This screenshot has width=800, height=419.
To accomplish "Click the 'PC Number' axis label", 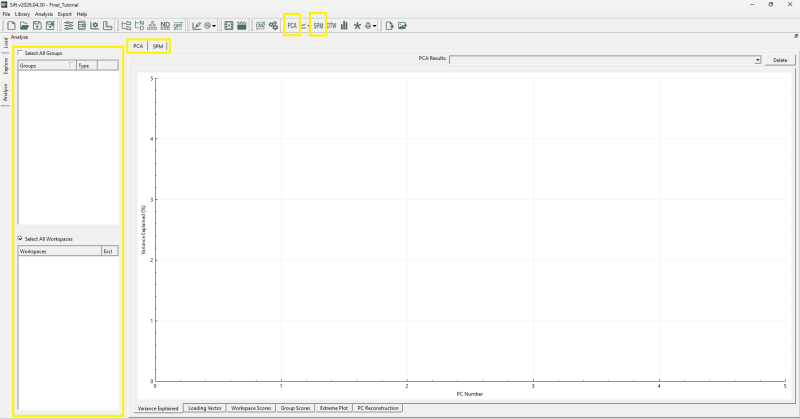I will point(469,394).
